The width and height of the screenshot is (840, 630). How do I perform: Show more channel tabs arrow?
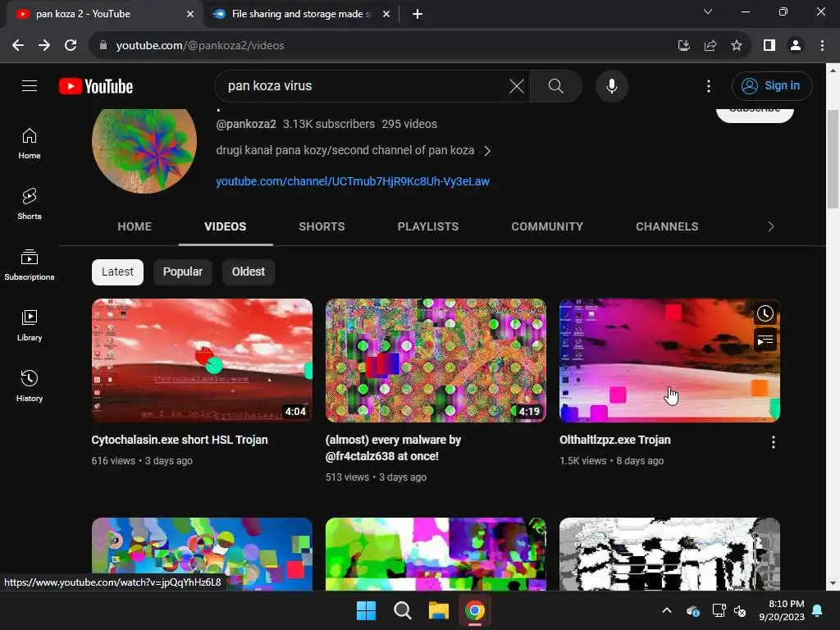pos(770,226)
